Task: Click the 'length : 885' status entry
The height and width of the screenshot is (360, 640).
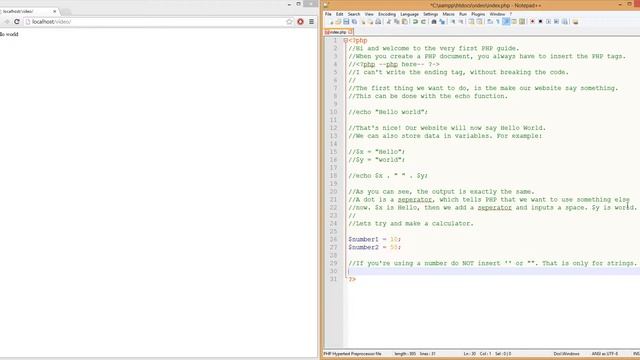Action: [404, 353]
